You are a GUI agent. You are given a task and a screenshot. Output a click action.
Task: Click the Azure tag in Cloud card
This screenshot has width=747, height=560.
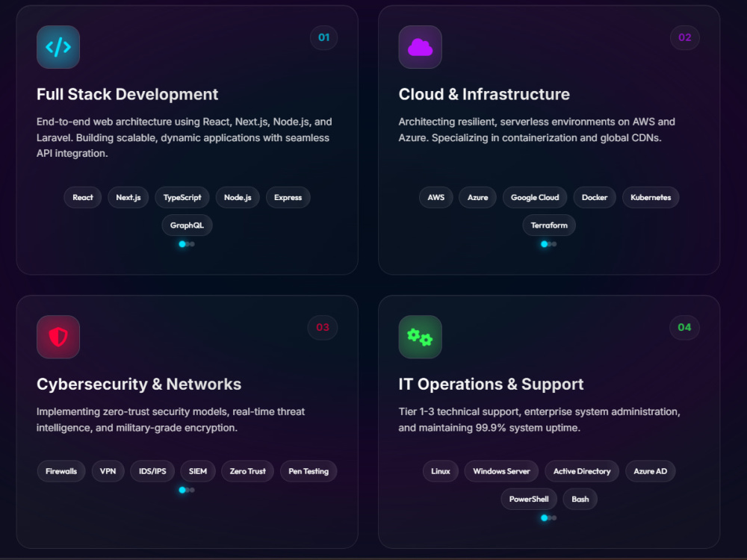click(x=477, y=198)
